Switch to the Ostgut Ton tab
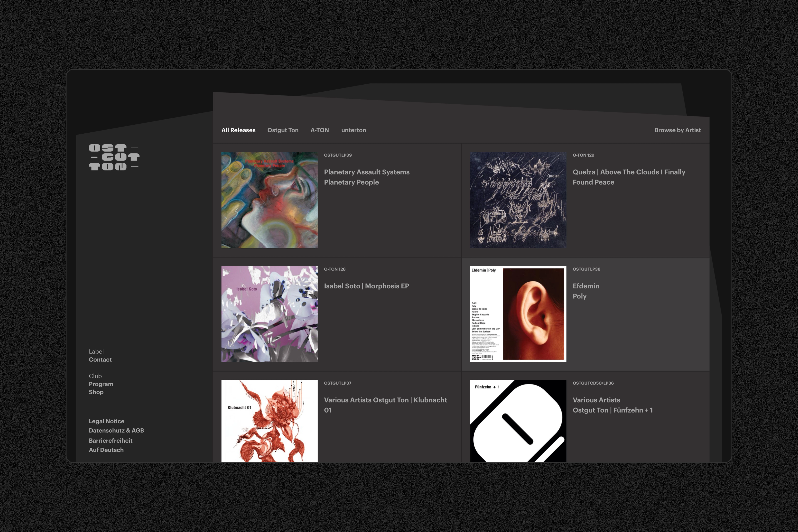The image size is (798, 532). 283,130
